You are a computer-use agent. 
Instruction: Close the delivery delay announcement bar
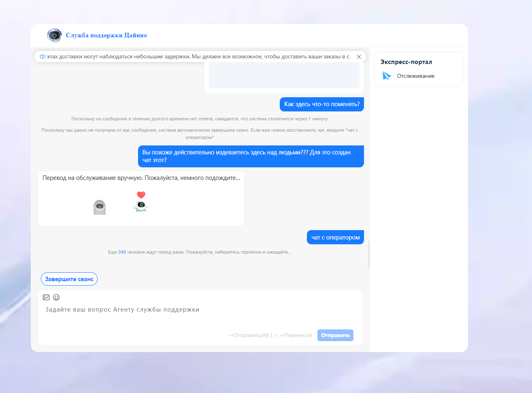[x=359, y=57]
